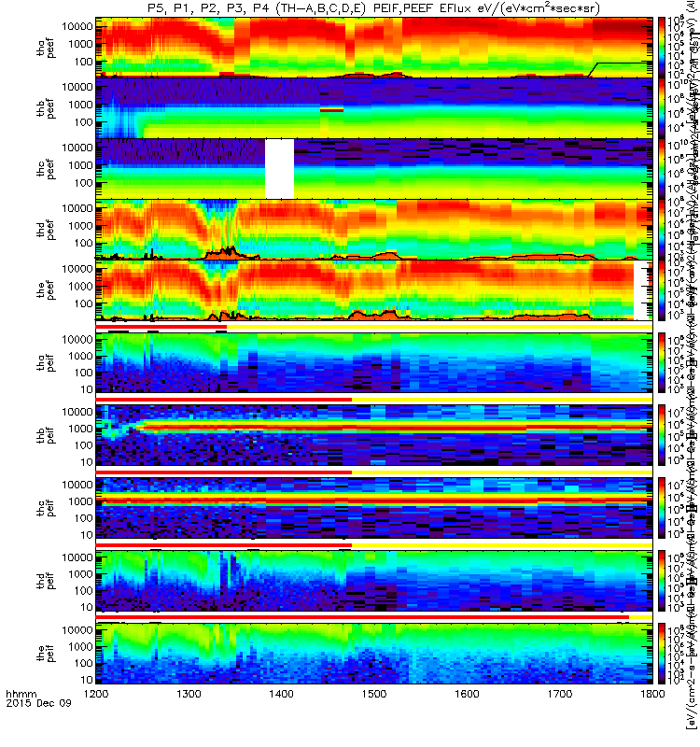The height and width of the screenshot is (747, 700).
Task: Click the 1200 time axis label
Action: click(96, 694)
